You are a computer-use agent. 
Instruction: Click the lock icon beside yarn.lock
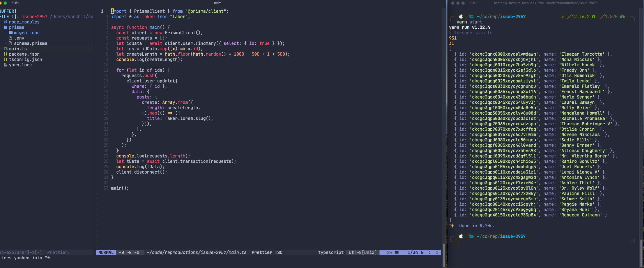tap(6, 65)
